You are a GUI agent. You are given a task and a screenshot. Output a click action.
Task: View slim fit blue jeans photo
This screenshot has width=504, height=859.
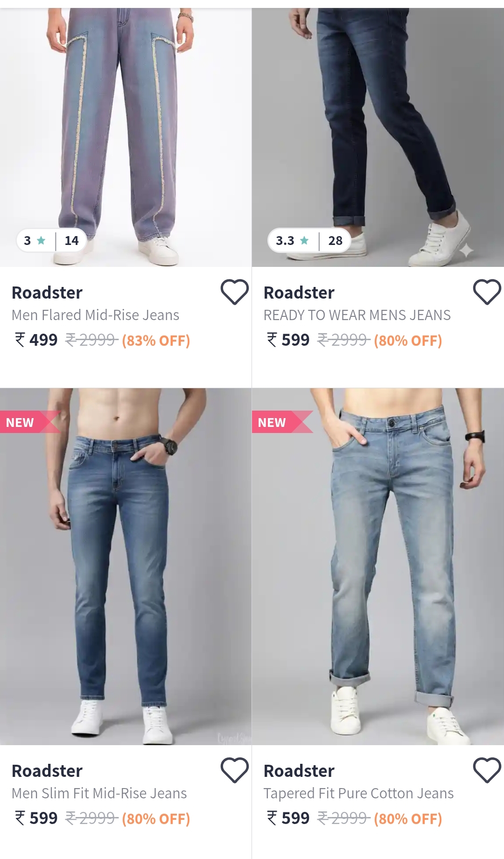coord(126,566)
